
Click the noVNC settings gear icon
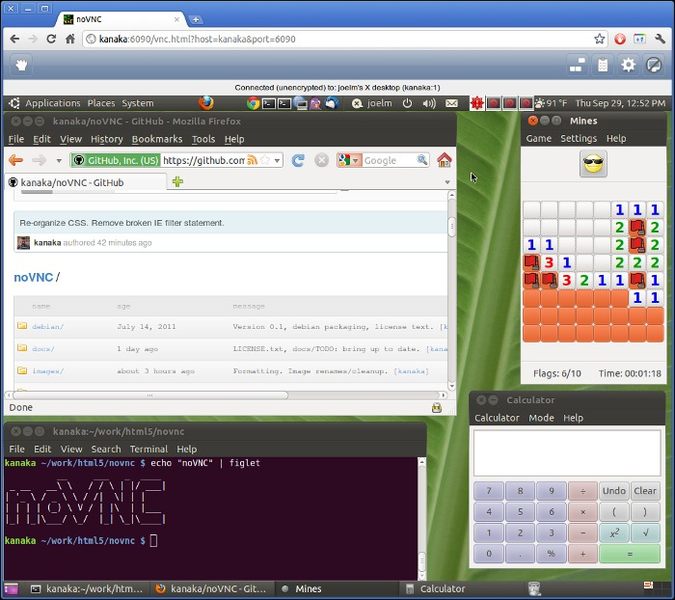pyautogui.click(x=628, y=65)
